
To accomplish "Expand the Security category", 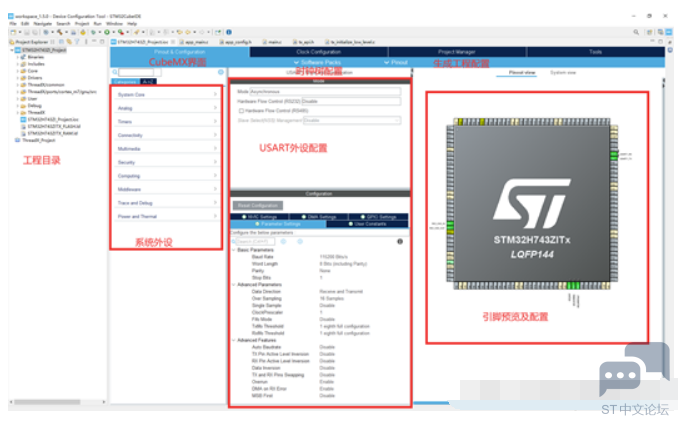I will (167, 162).
